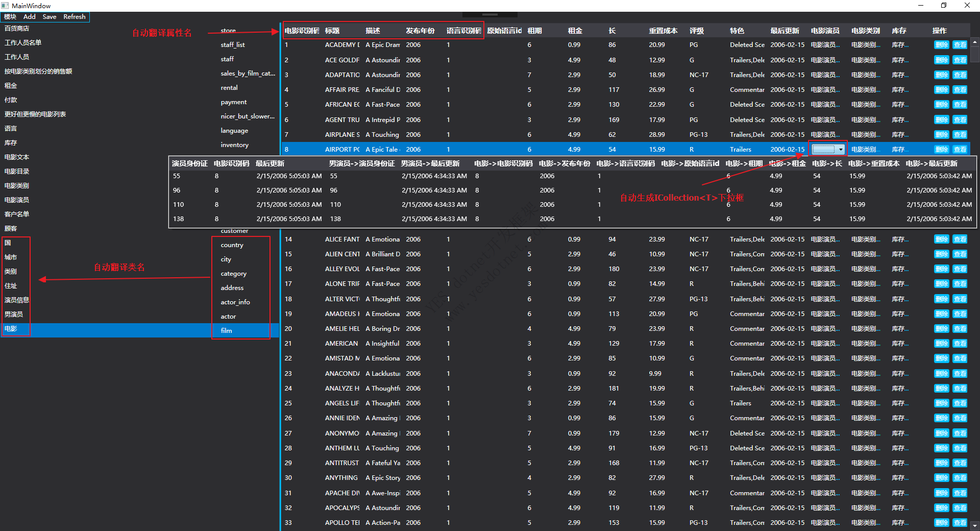Image resolution: width=980 pixels, height=531 pixels.
Task: Select the inventory list entry
Action: [235, 145]
